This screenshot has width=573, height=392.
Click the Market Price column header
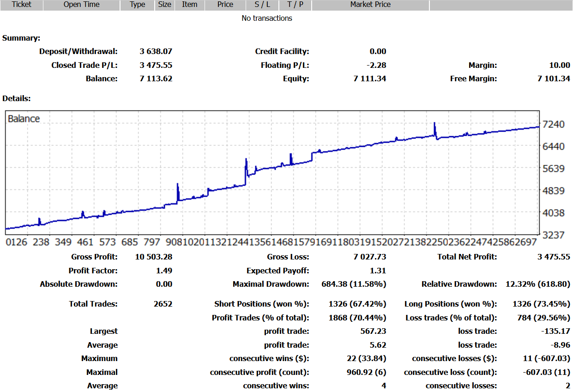point(370,5)
